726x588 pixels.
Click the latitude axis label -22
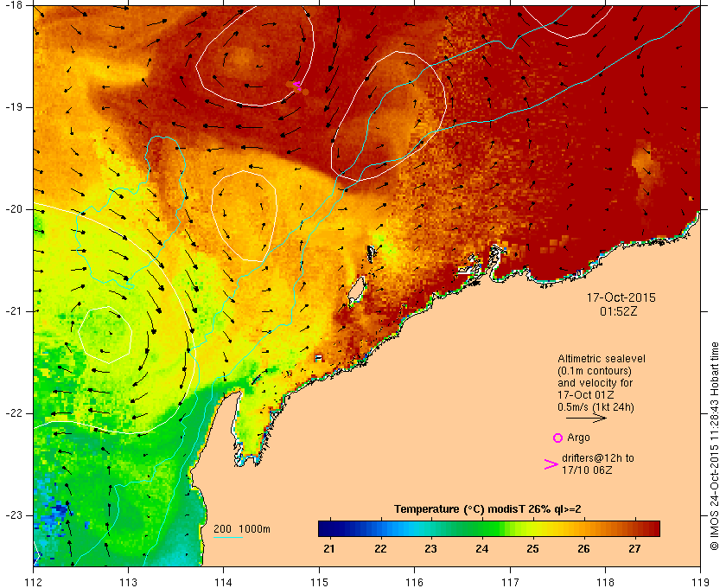coord(13,413)
